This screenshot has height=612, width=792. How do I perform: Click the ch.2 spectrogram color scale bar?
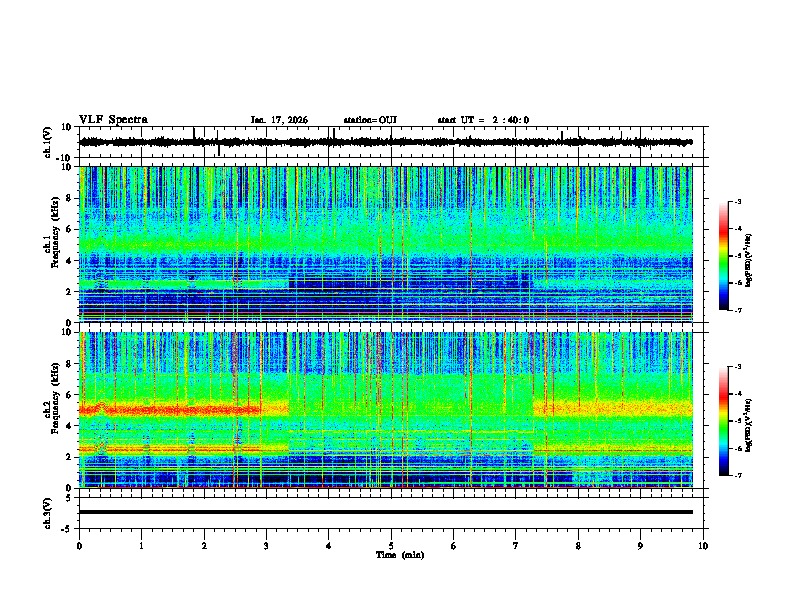click(x=724, y=421)
